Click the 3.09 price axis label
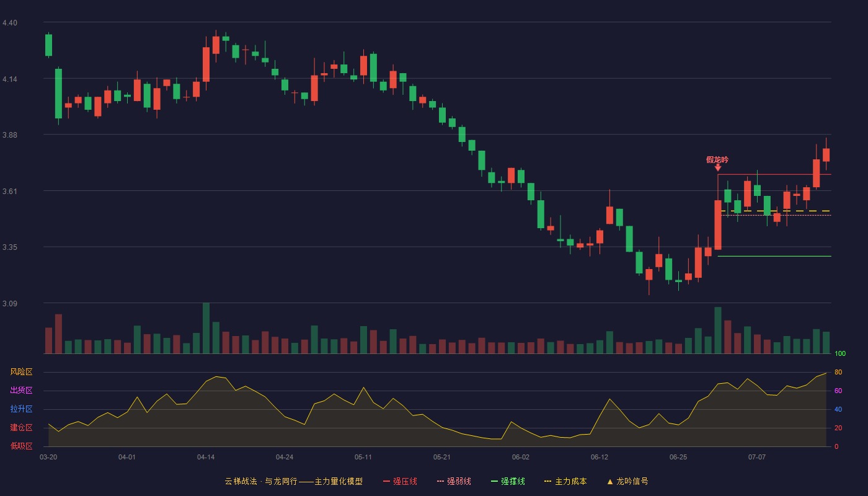Image resolution: width=868 pixels, height=496 pixels. coord(10,304)
